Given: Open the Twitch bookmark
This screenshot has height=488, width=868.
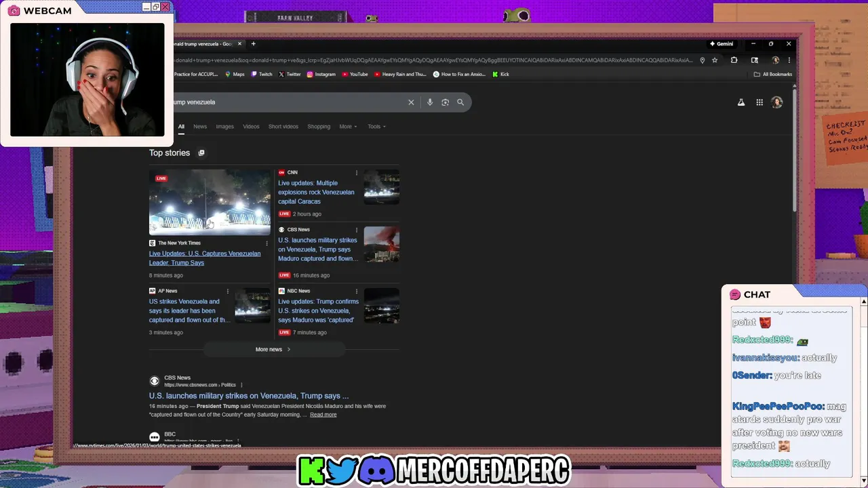Looking at the screenshot, I should click(x=262, y=75).
